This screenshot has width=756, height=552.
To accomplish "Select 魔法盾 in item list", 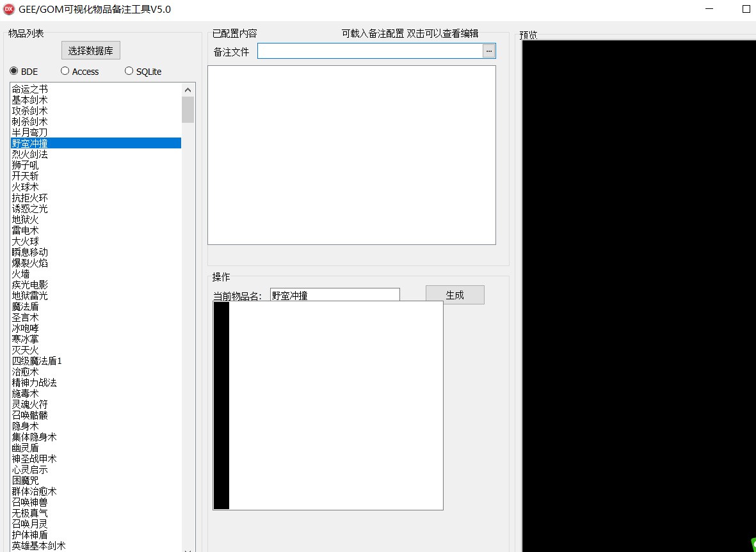I will [96, 306].
